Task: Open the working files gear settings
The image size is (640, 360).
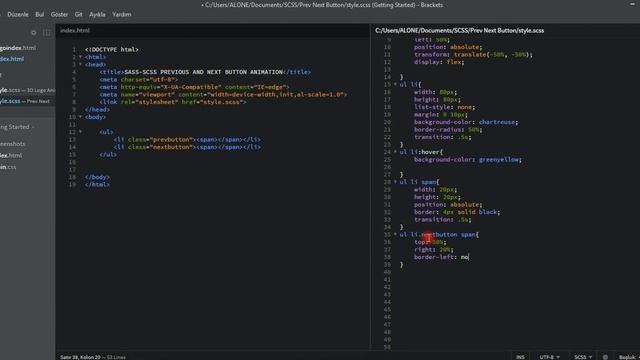Action: click(x=33, y=33)
